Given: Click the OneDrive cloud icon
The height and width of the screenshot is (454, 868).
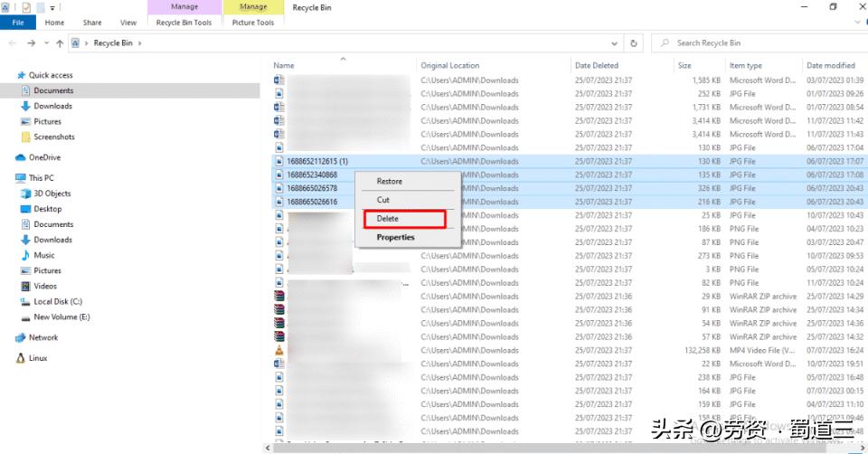Looking at the screenshot, I should click(21, 157).
